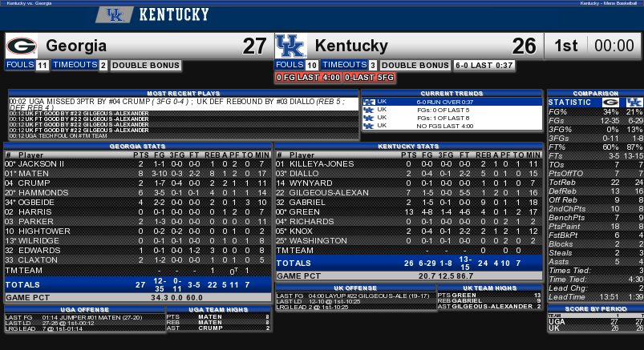Click UK logo in Comparison column header
This screenshot has width=644, height=350.
(x=634, y=103)
